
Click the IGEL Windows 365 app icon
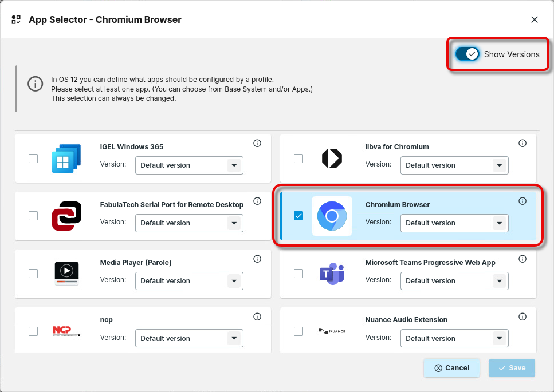(66, 158)
